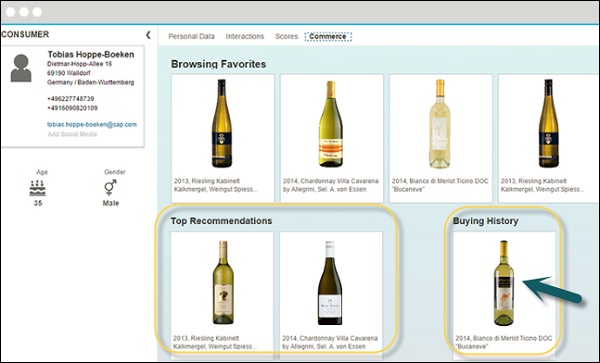Click the mobile number +4916090820109
The width and height of the screenshot is (600, 363).
(x=72, y=108)
